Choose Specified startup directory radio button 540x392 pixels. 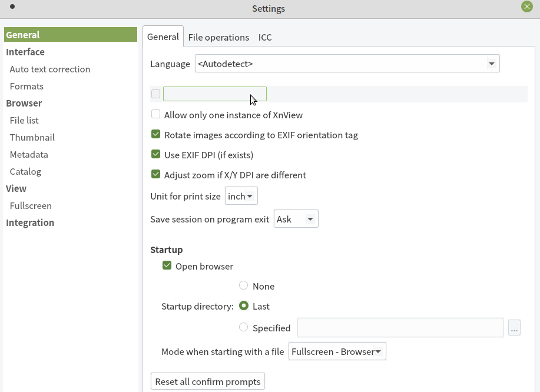click(244, 328)
